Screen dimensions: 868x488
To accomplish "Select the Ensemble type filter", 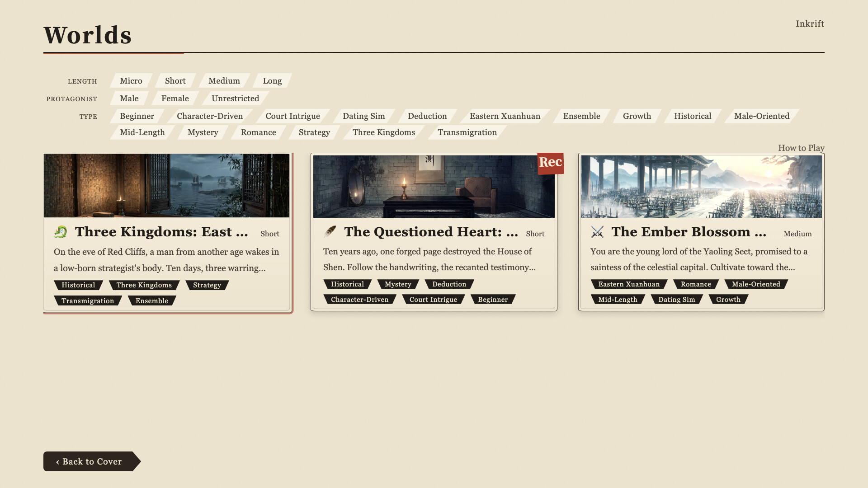I will (x=582, y=116).
